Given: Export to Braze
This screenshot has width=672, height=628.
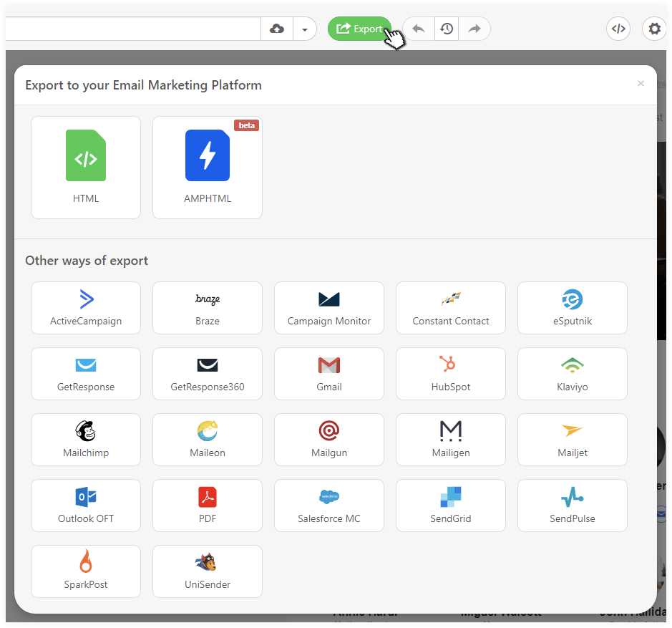Looking at the screenshot, I should click(x=208, y=308).
